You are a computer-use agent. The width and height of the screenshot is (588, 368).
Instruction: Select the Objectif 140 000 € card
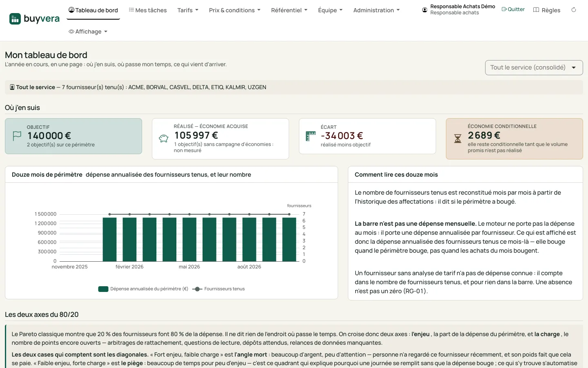click(73, 136)
